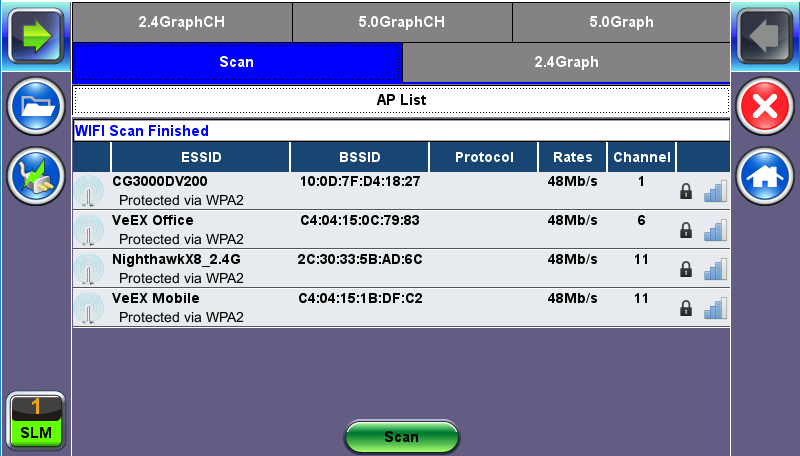The height and width of the screenshot is (456, 800).
Task: Open the 5.0GraphCH tab
Action: [402, 21]
